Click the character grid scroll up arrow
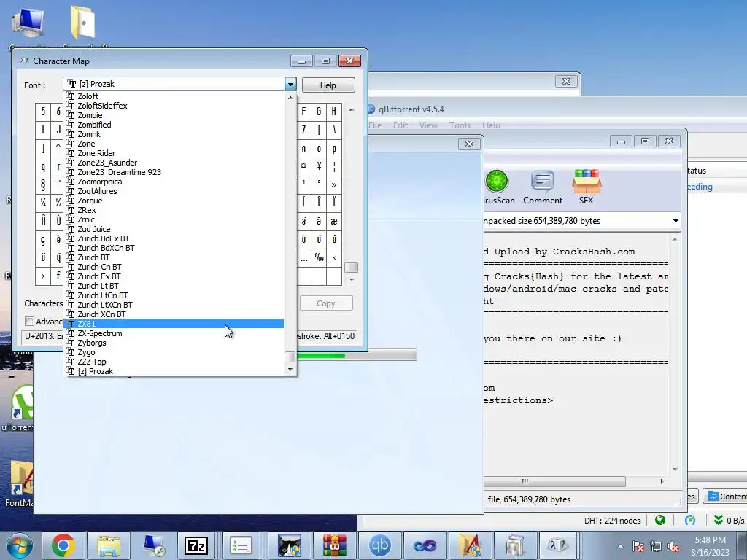 352,109
